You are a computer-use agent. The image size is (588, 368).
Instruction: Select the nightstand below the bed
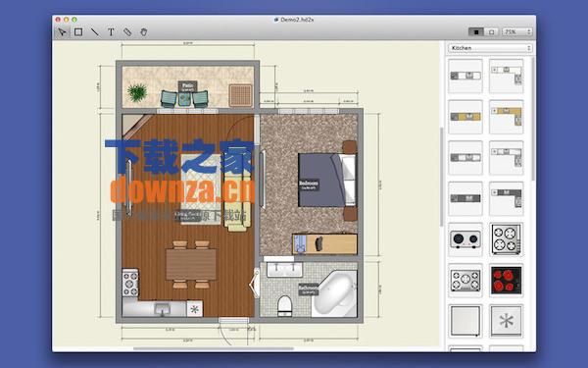(x=350, y=214)
